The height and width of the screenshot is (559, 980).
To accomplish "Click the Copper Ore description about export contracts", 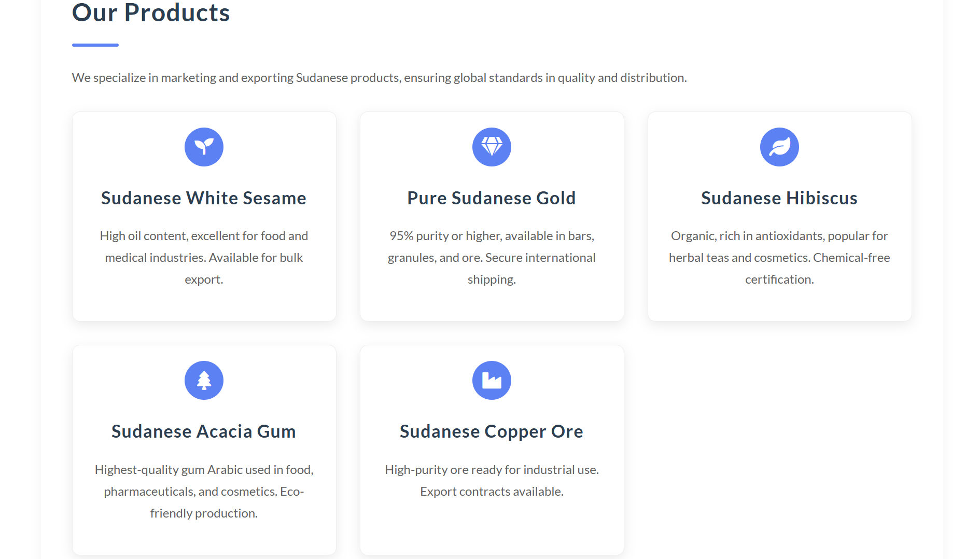I will click(x=492, y=480).
